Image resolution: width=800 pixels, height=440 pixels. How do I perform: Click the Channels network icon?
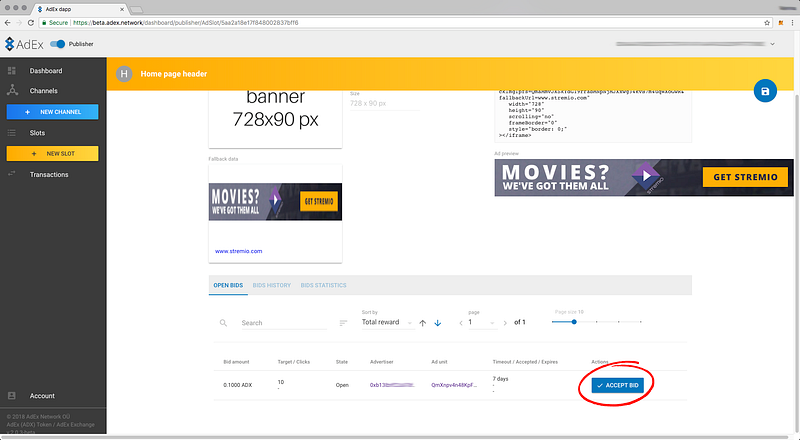12,90
